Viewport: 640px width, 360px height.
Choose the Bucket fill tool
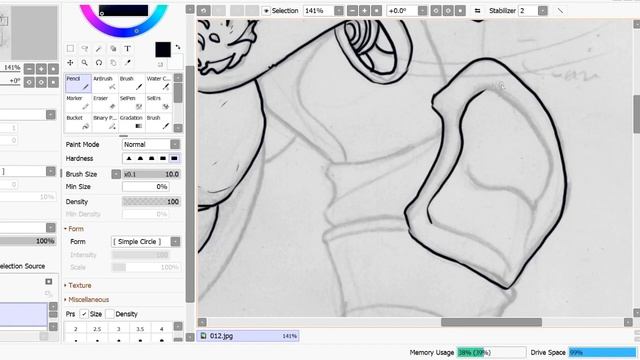point(78,122)
